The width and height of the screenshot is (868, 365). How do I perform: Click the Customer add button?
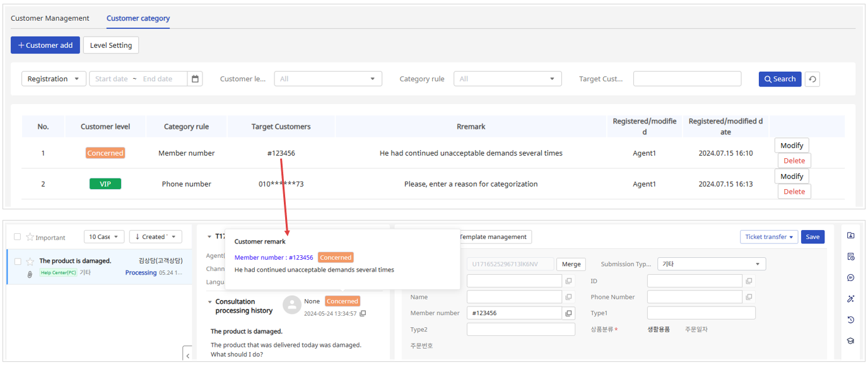point(45,45)
